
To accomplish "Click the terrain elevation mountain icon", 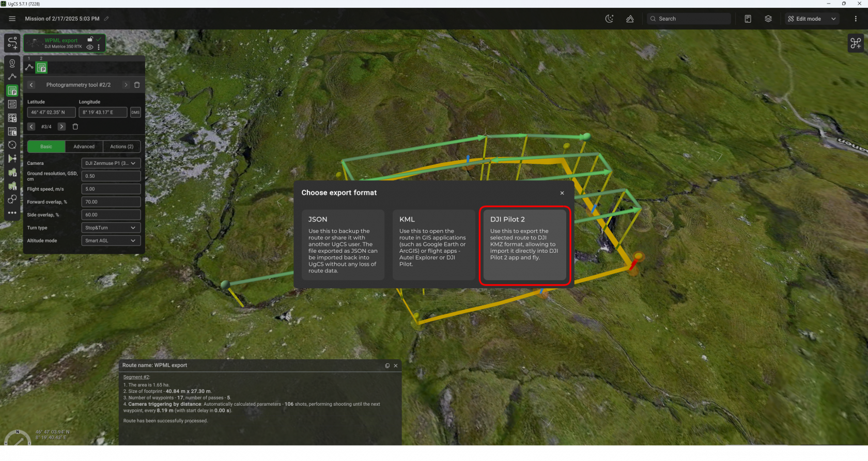I will click(630, 19).
